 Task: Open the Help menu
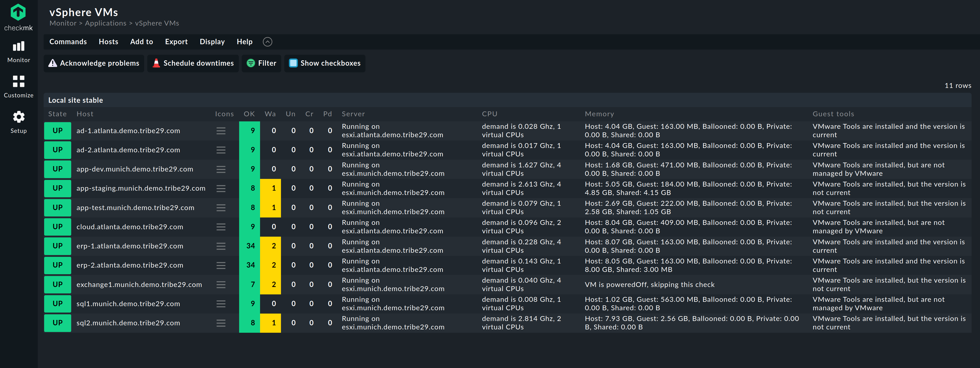pyautogui.click(x=245, y=42)
